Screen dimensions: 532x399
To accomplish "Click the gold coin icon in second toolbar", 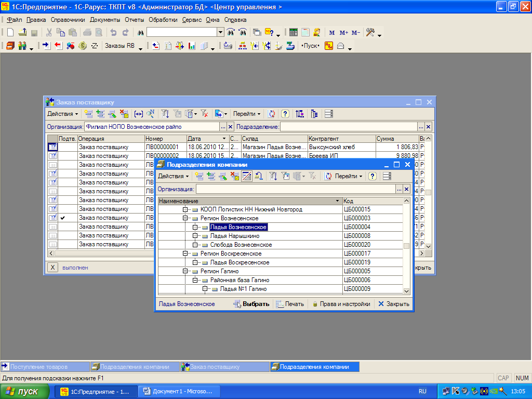I will point(83,46).
